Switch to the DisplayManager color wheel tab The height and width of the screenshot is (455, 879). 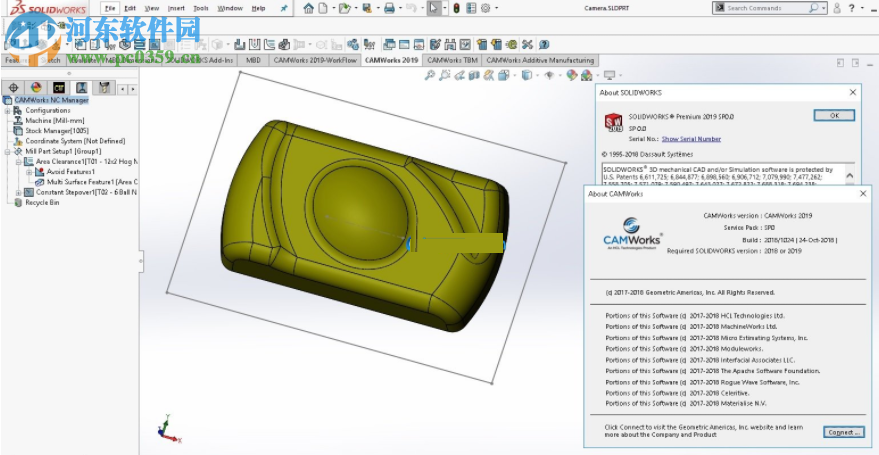point(36,88)
